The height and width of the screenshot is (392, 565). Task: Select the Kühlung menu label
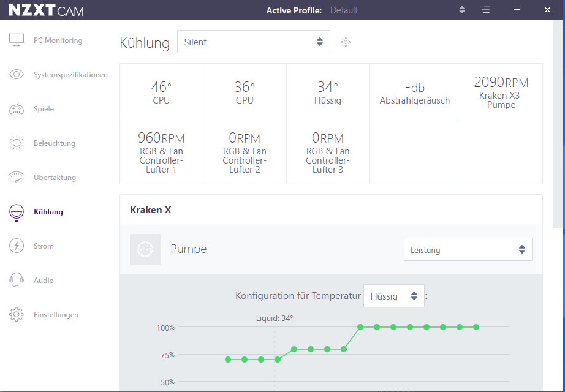tap(48, 212)
